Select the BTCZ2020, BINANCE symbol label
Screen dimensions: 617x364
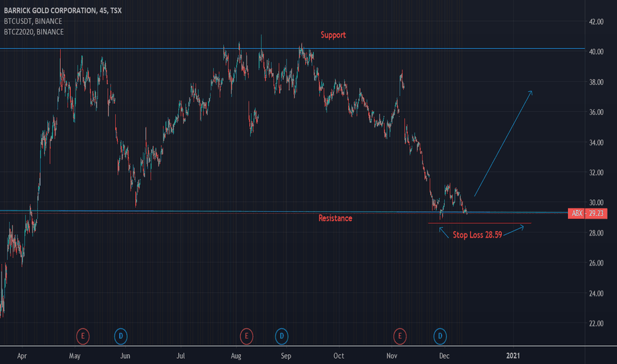tap(34, 32)
